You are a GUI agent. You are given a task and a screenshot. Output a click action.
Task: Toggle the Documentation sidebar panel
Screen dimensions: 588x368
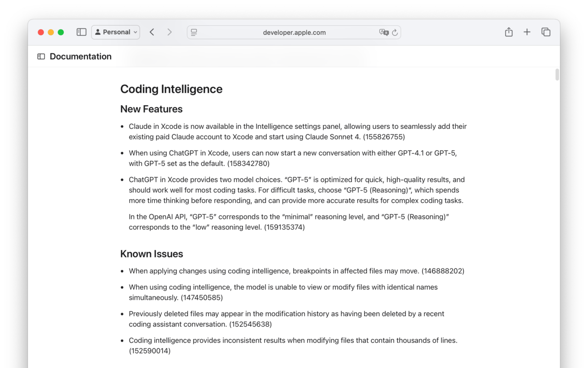pos(41,56)
